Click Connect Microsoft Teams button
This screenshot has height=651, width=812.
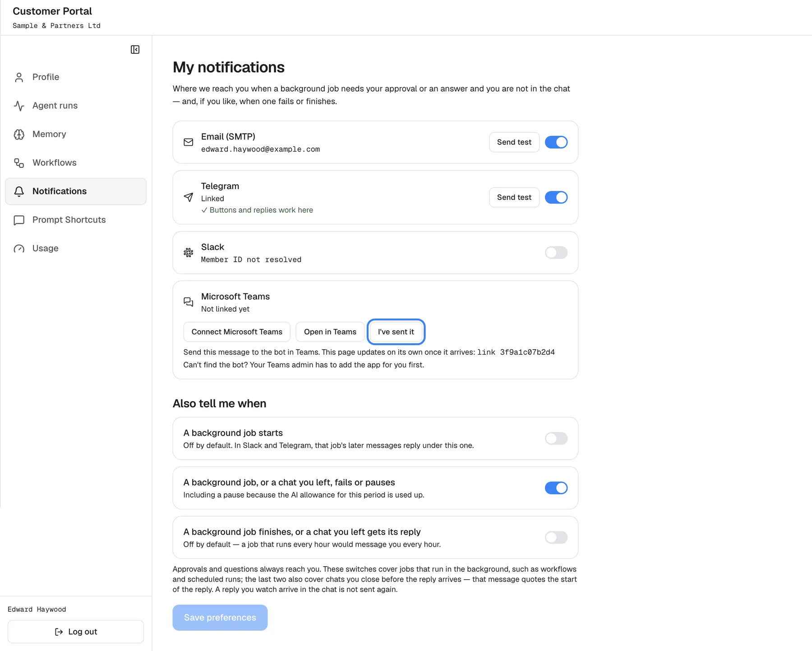[237, 332]
